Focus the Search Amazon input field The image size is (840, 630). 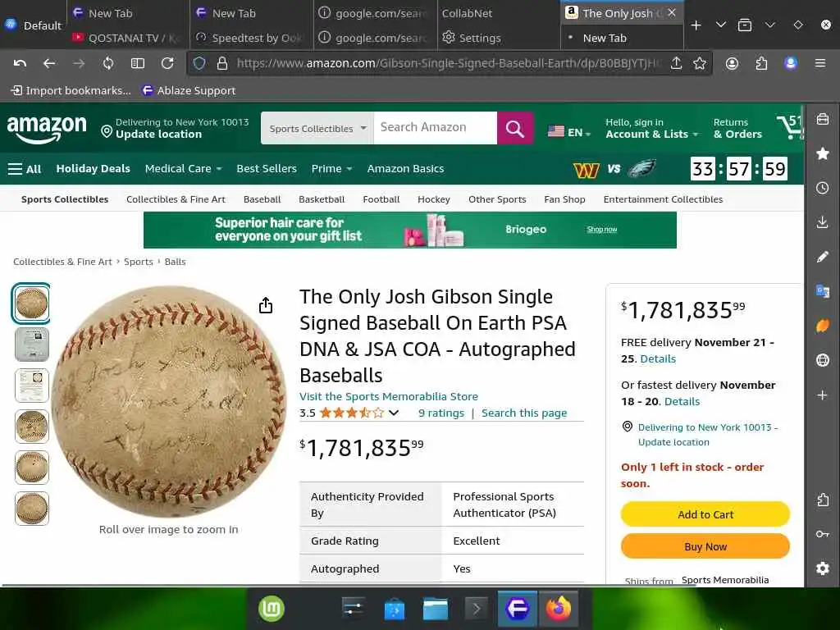click(x=435, y=128)
